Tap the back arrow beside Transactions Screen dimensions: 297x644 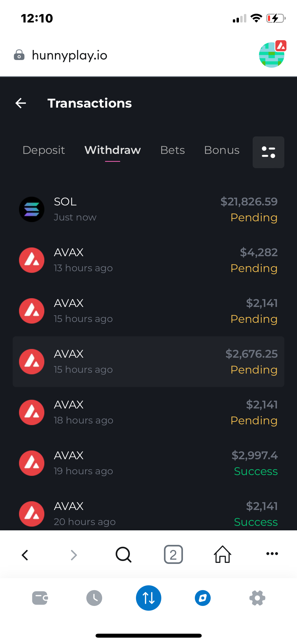point(21,103)
